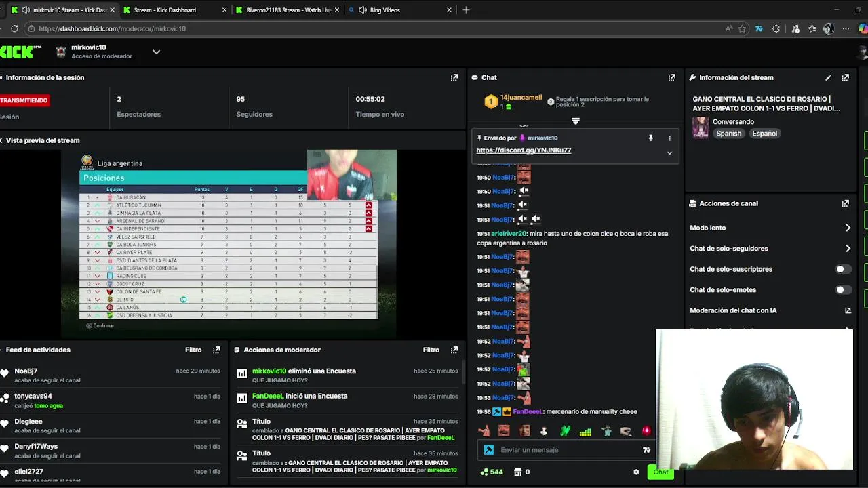Open arielriver20 user in chat
The width and height of the screenshot is (868, 488).
(509, 234)
